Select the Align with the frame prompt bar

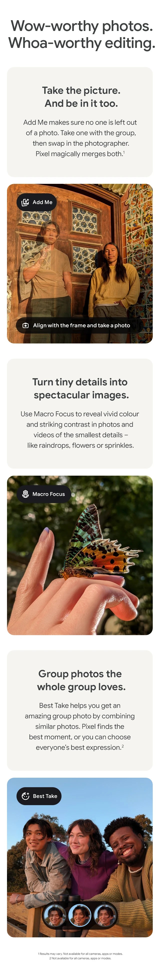79,325
